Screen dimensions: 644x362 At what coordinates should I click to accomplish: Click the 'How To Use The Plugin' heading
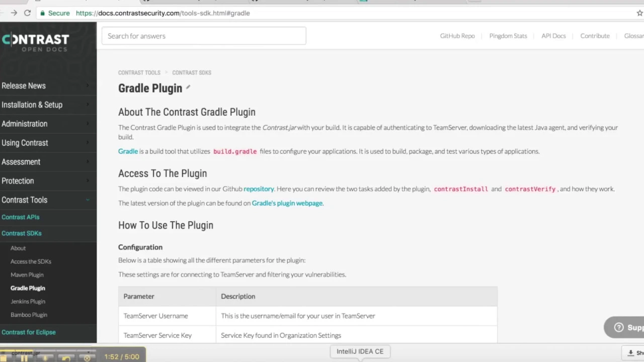click(x=166, y=225)
